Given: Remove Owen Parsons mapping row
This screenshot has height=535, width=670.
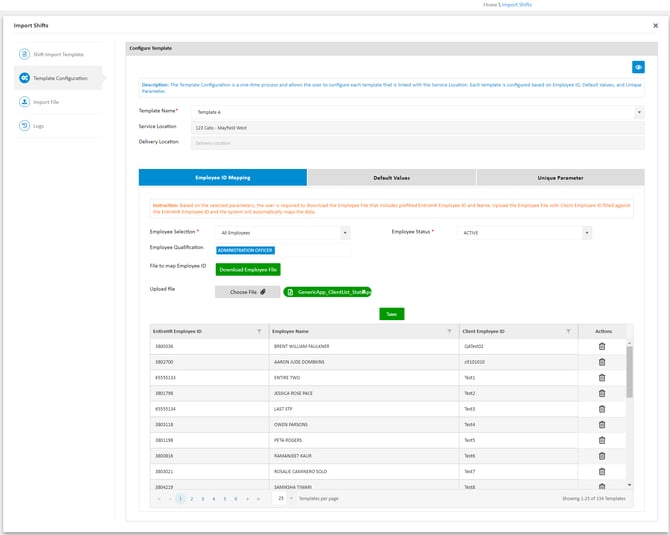Looking at the screenshot, I should point(602,424).
